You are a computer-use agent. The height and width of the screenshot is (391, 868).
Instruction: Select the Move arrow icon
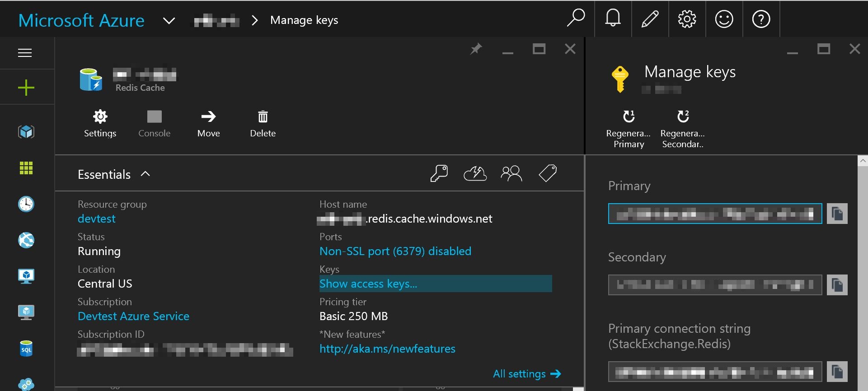click(208, 116)
